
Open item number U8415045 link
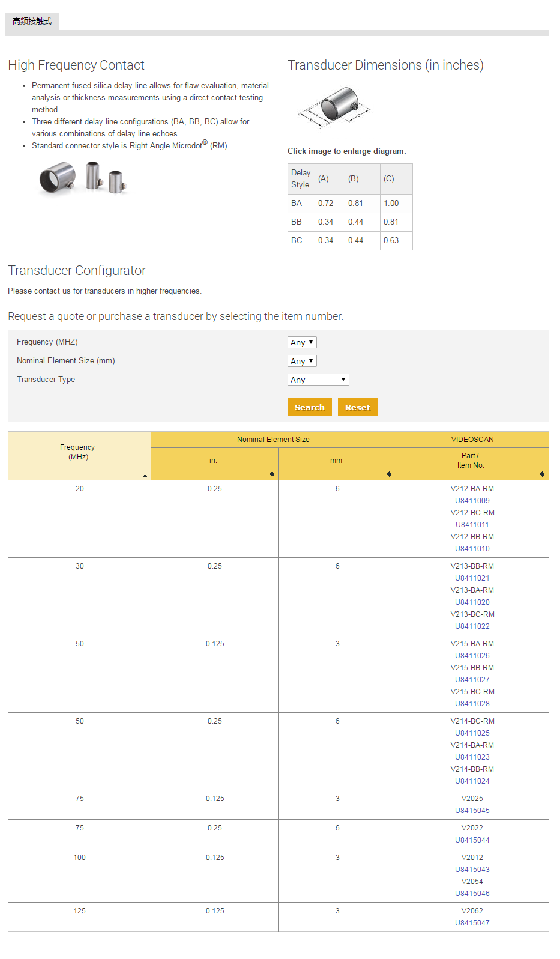472,811
